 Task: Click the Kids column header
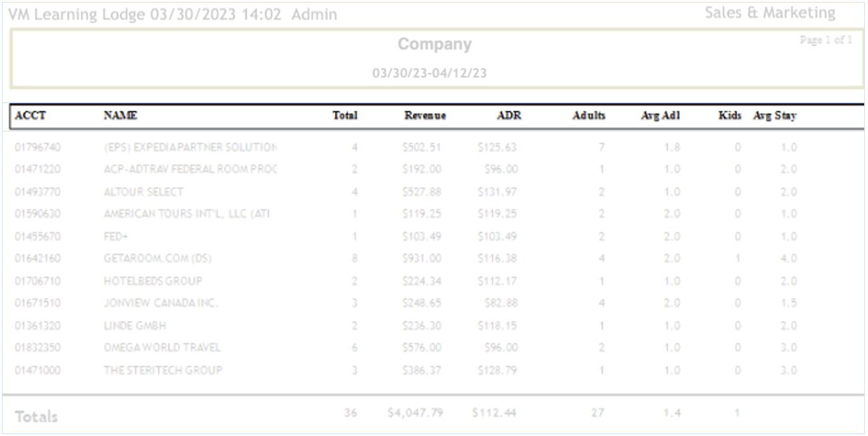click(729, 116)
